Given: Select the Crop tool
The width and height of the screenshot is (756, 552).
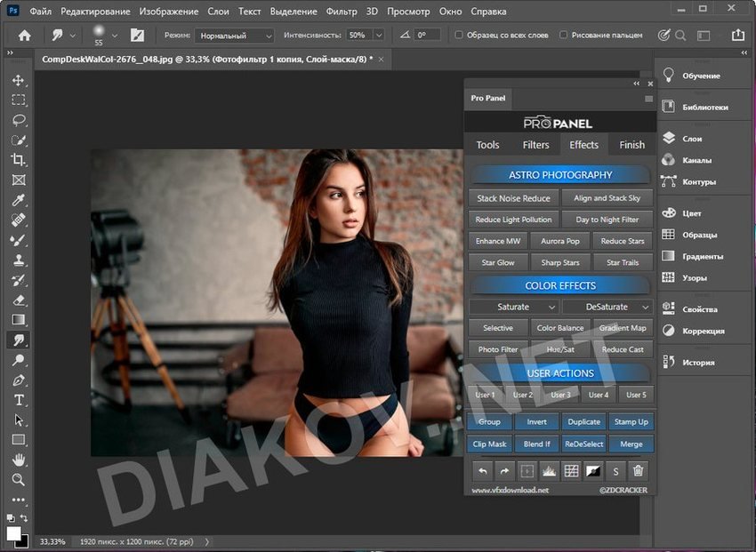Looking at the screenshot, I should click(x=19, y=159).
